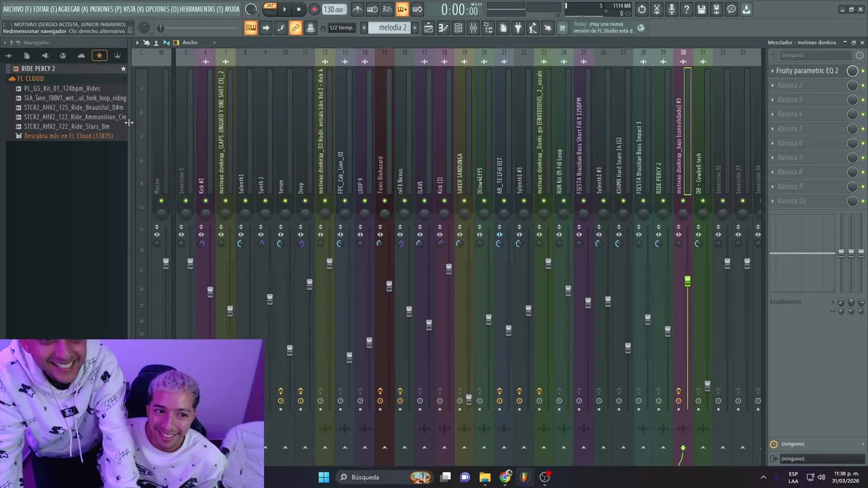Select the browser cloud tab icon

[81, 56]
